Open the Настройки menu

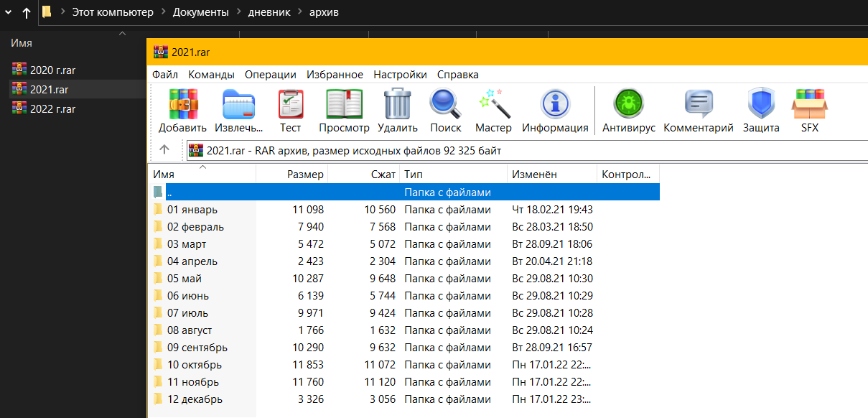pos(400,75)
